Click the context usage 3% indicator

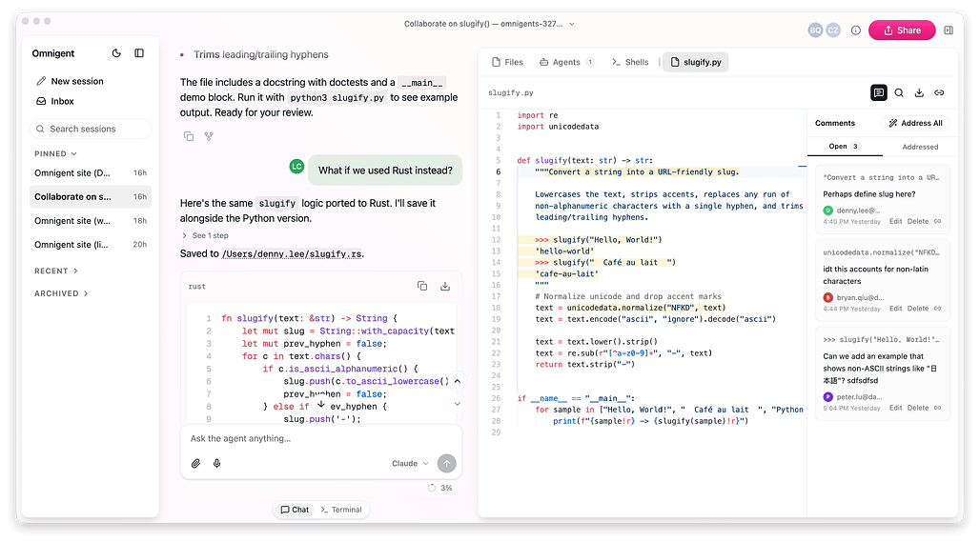click(440, 488)
